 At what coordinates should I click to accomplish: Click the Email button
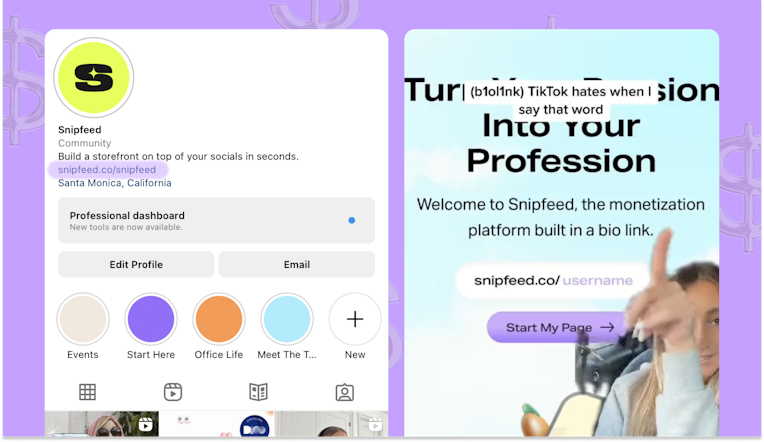pyautogui.click(x=297, y=264)
